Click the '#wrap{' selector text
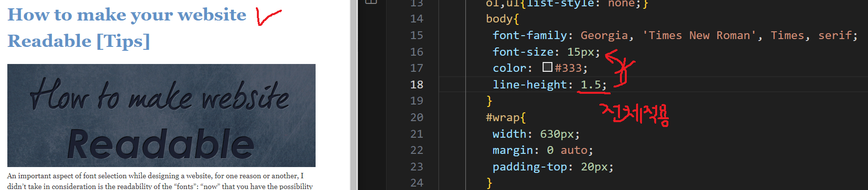 point(506,117)
